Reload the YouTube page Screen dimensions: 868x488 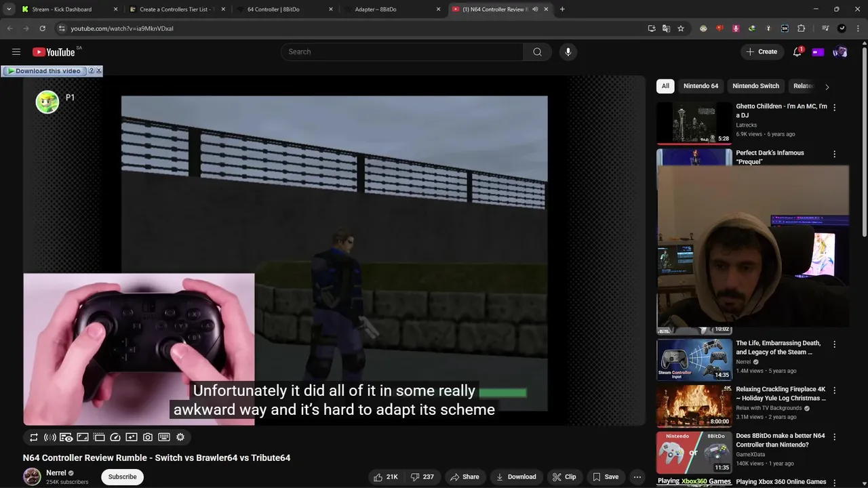(42, 28)
